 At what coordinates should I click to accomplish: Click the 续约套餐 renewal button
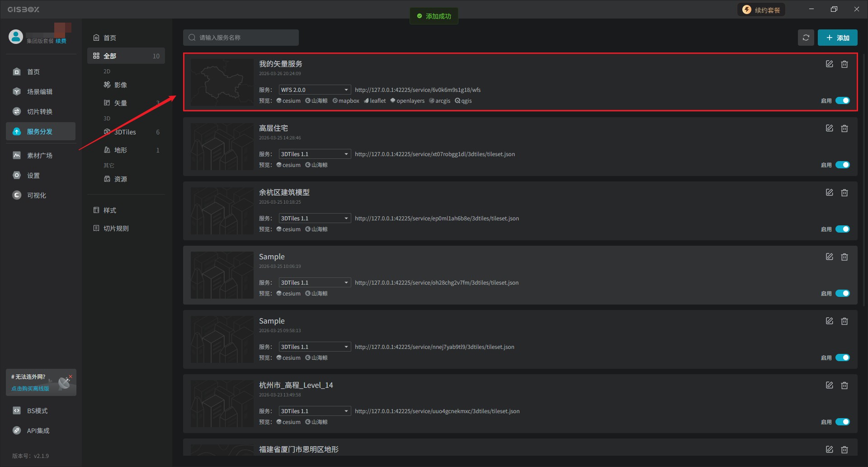pos(761,10)
